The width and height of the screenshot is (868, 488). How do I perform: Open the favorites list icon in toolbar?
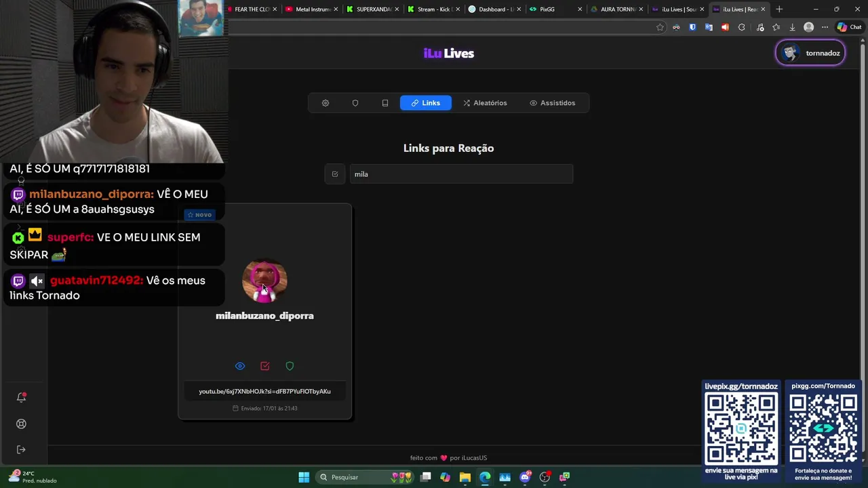[776, 27]
